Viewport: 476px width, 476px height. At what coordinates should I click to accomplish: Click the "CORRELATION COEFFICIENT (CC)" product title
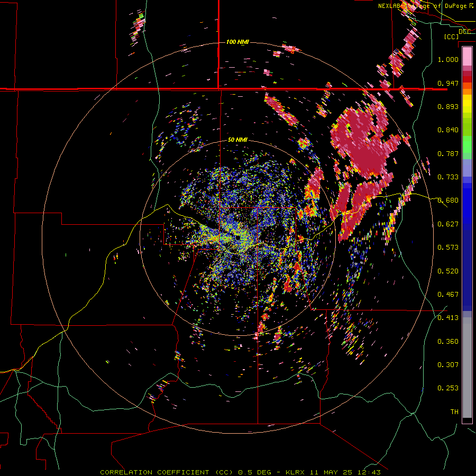(x=167, y=472)
